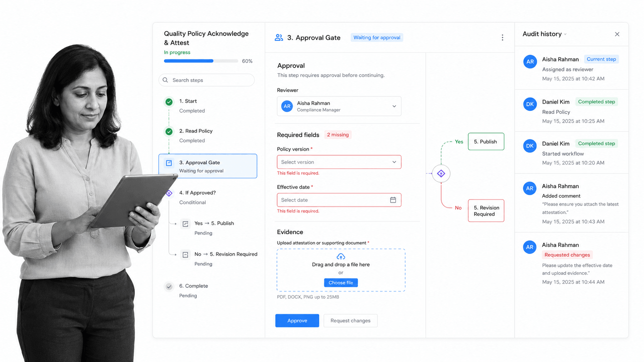The image size is (644, 362).
Task: Click into the Search steps field
Action: pos(206,80)
